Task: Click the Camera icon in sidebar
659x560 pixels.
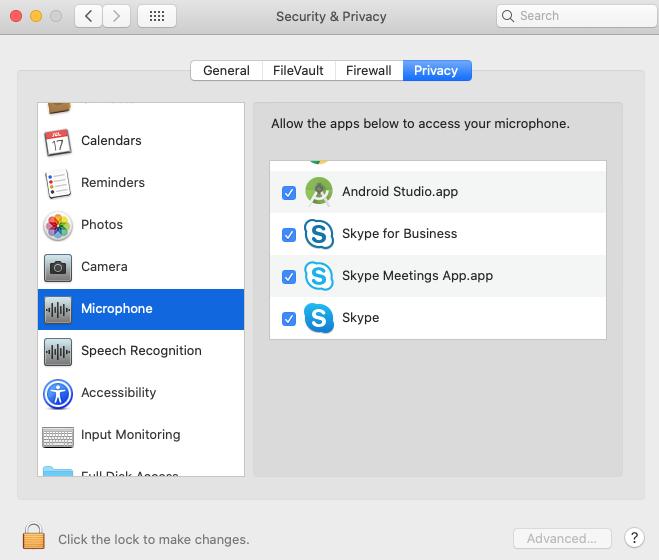Action: (58, 268)
